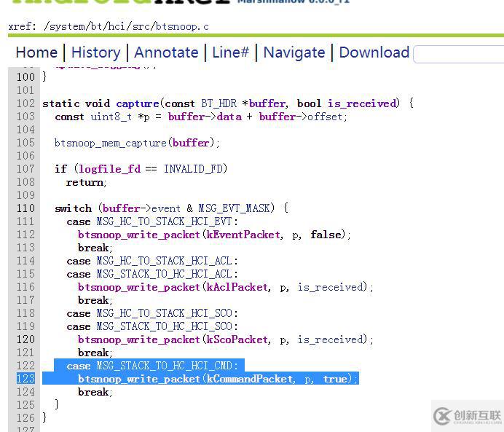
Task: Click MSG_HC_TO_STACK_HCI_SCO case label
Action: point(164,313)
